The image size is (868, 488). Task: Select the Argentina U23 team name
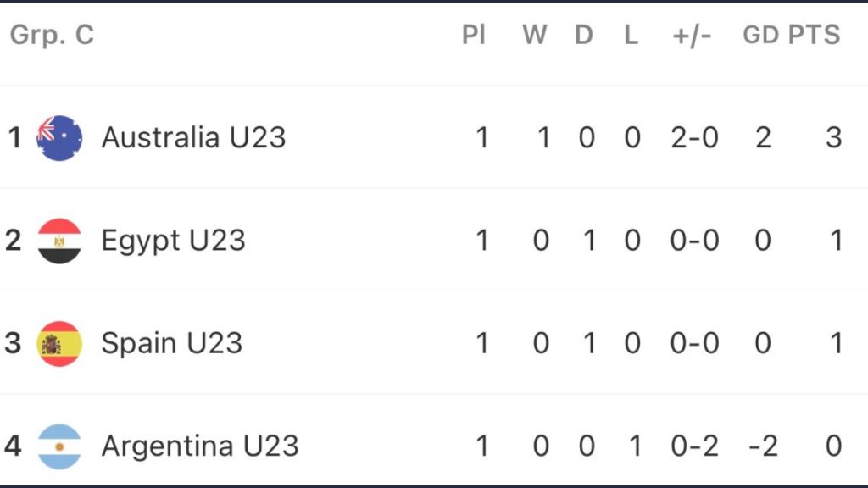point(200,446)
